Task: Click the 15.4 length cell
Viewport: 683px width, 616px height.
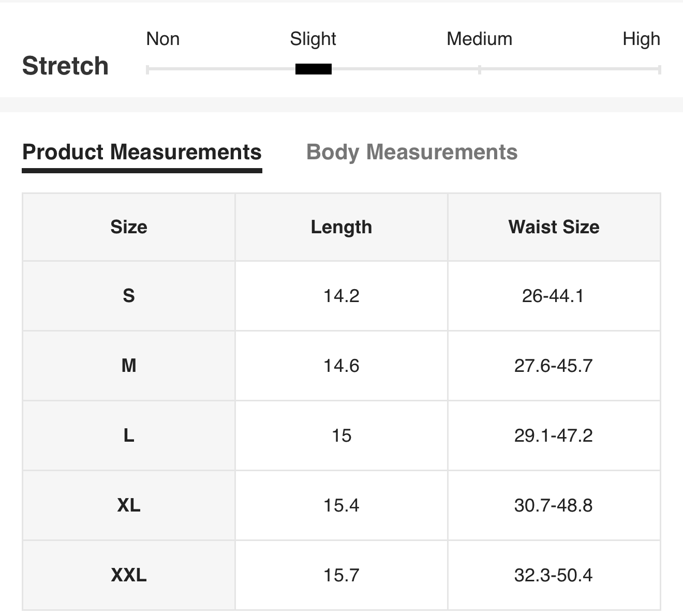Action: click(341, 505)
